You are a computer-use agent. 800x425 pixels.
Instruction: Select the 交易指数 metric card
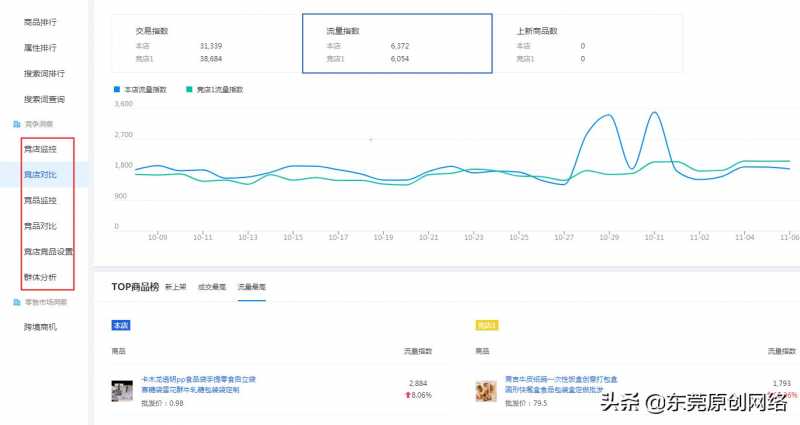(207, 44)
